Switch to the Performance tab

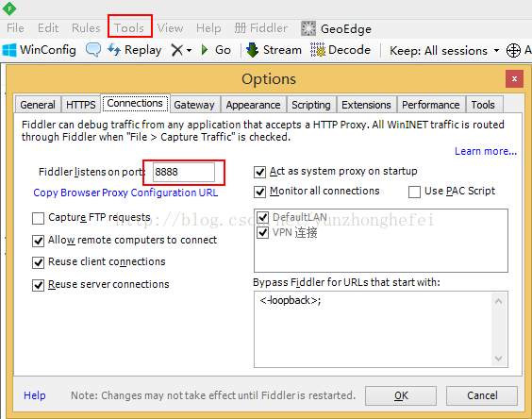431,105
